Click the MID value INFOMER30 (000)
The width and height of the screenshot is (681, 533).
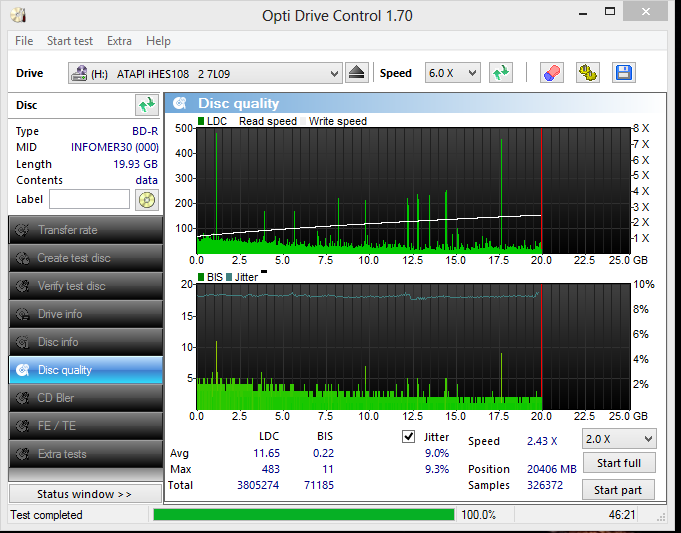(x=115, y=147)
